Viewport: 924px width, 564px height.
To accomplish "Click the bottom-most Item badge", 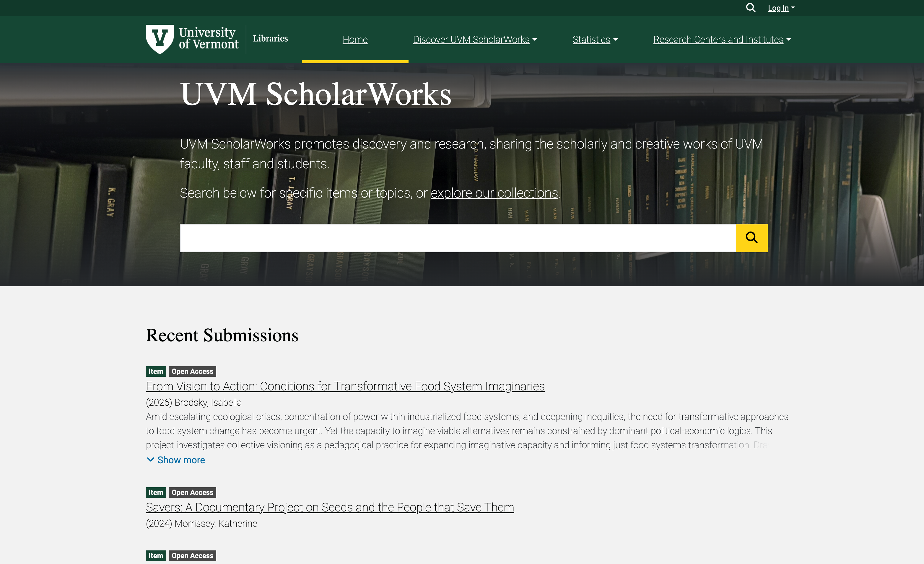I will point(156,555).
